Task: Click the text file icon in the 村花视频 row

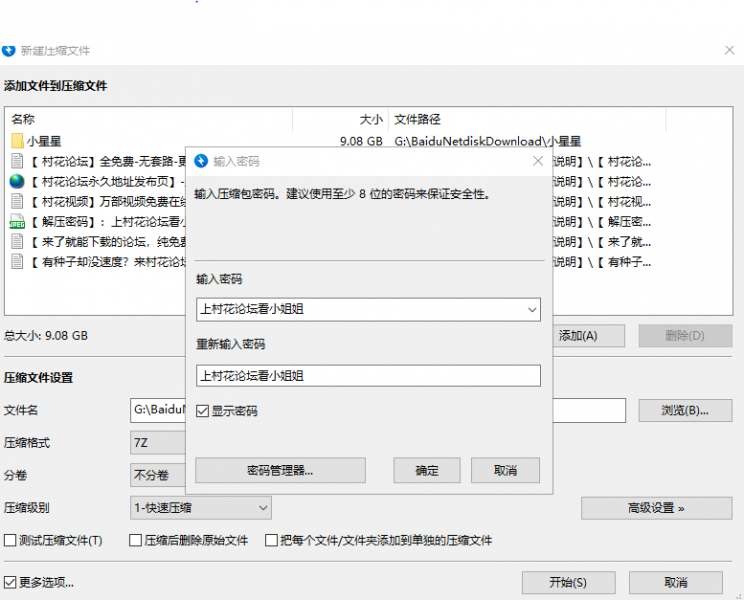Action: point(17,201)
